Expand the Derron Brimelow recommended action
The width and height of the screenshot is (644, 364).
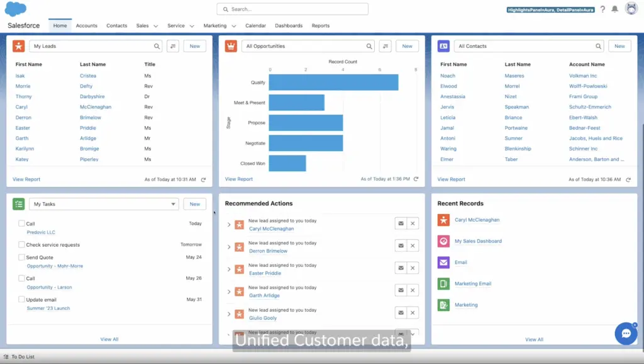point(229,247)
